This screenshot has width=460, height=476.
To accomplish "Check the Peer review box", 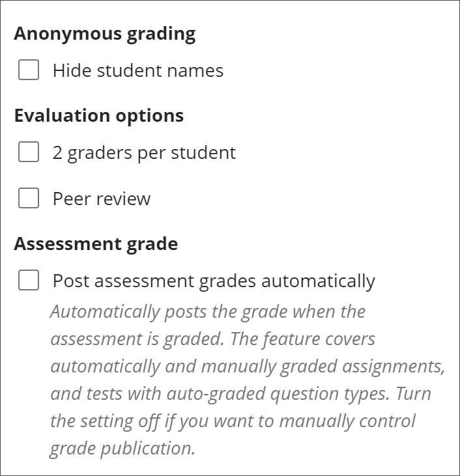I will [29, 198].
